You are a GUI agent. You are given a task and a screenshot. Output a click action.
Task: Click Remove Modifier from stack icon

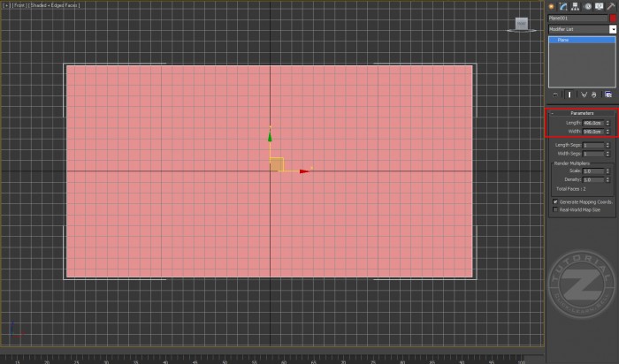pyautogui.click(x=593, y=95)
